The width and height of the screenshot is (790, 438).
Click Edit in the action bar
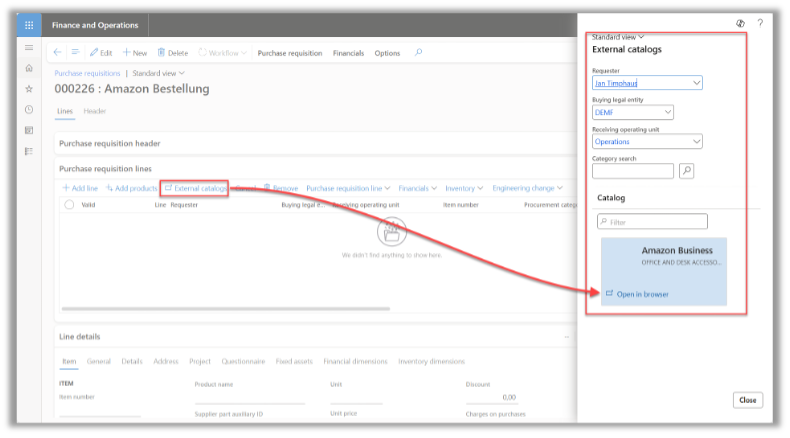[x=101, y=53]
